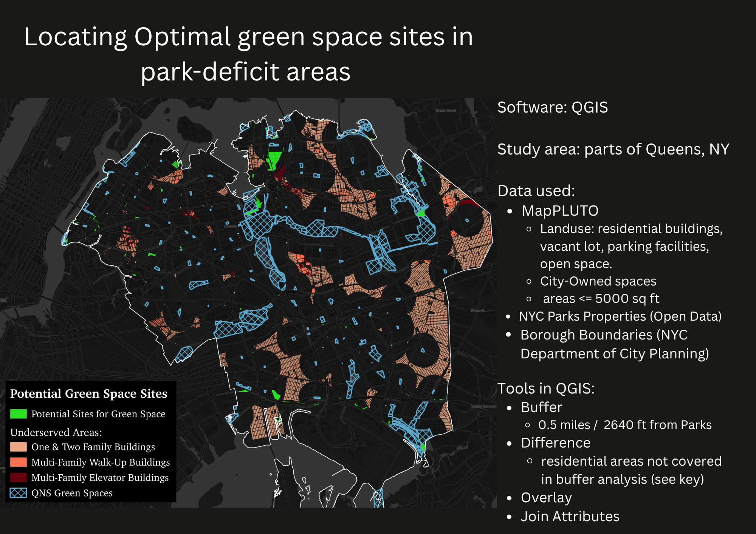This screenshot has width=756, height=534.
Task: Click '0.5 miles / 2640 ft from Parks'
Action: 625,425
